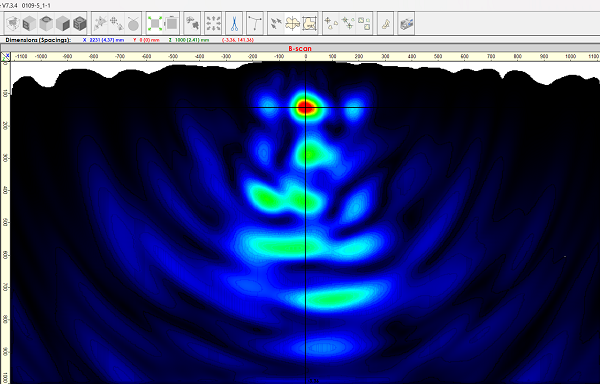600x384 pixels.
Task: Click the gray square frame icon
Action: pyautogui.click(x=172, y=24)
